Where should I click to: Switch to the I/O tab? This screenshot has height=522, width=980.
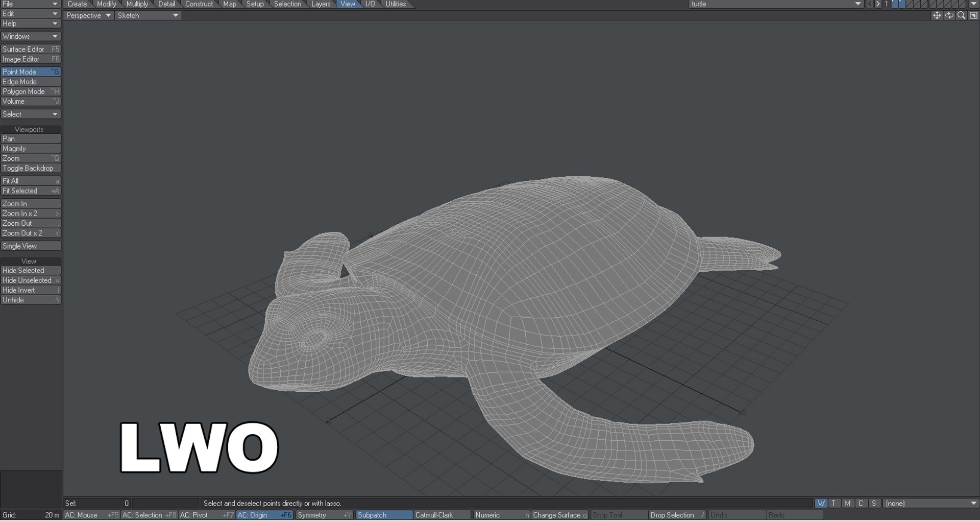coord(370,4)
